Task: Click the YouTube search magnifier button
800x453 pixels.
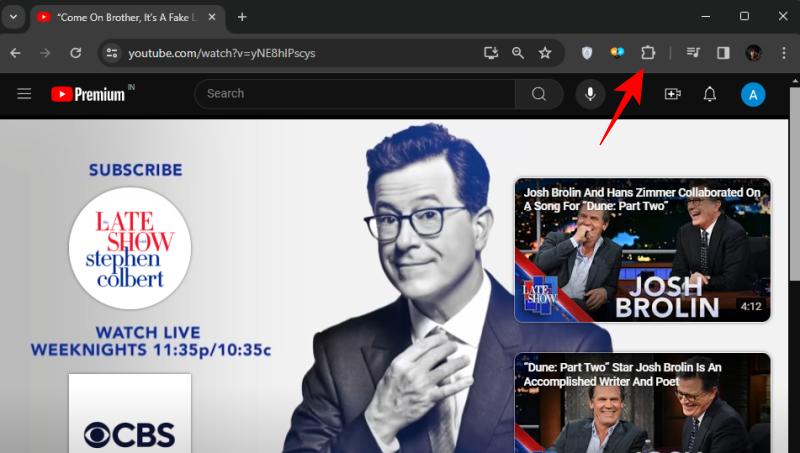Action: click(x=539, y=94)
